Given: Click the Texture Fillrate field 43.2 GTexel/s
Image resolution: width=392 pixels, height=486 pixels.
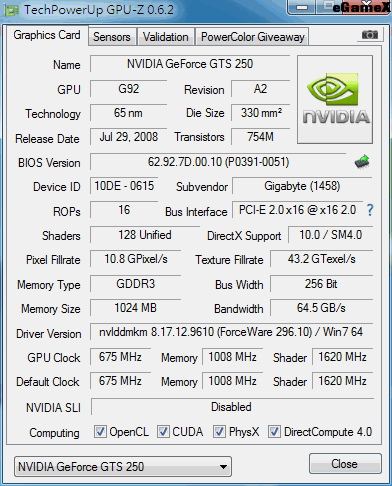Looking at the screenshot, I should [321, 259].
